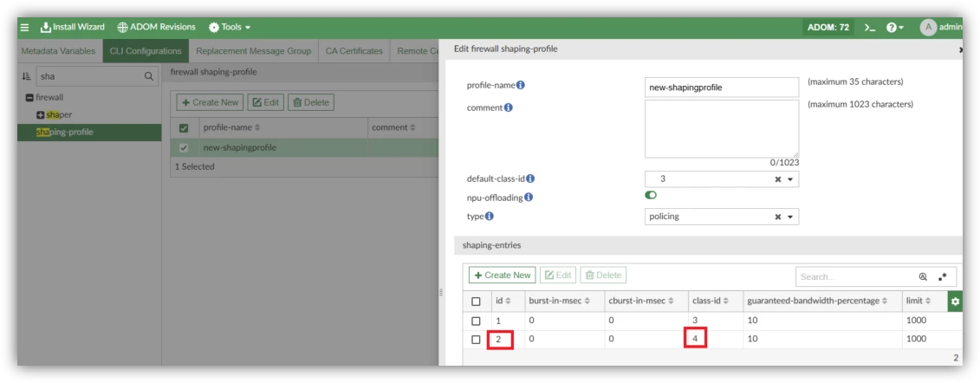Sort profile list by comment column
The width and height of the screenshot is (980, 383).
pyautogui.click(x=394, y=127)
